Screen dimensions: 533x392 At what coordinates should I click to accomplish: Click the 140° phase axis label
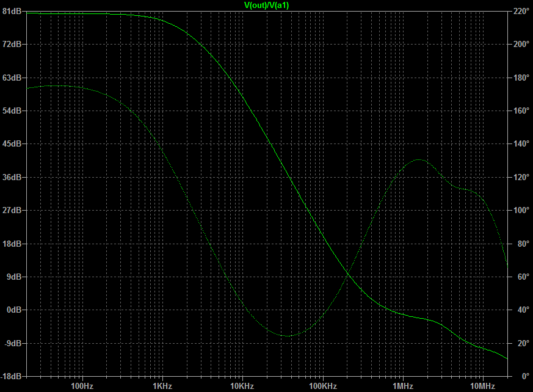tap(521, 144)
